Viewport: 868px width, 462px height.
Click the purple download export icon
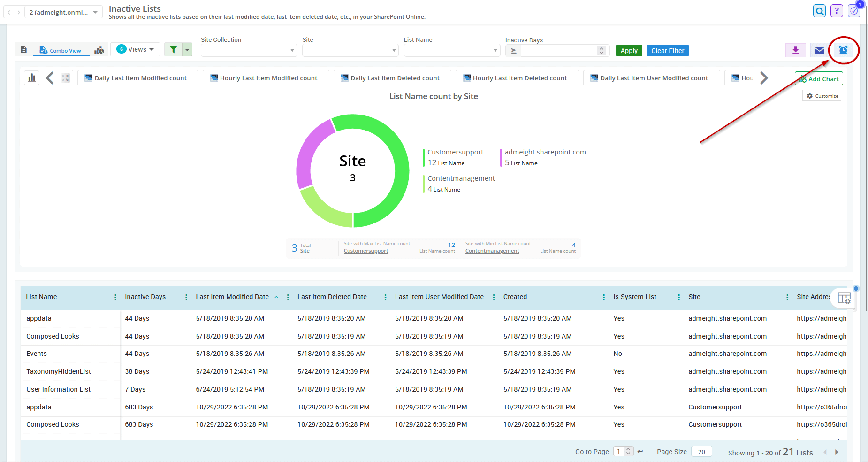(795, 50)
